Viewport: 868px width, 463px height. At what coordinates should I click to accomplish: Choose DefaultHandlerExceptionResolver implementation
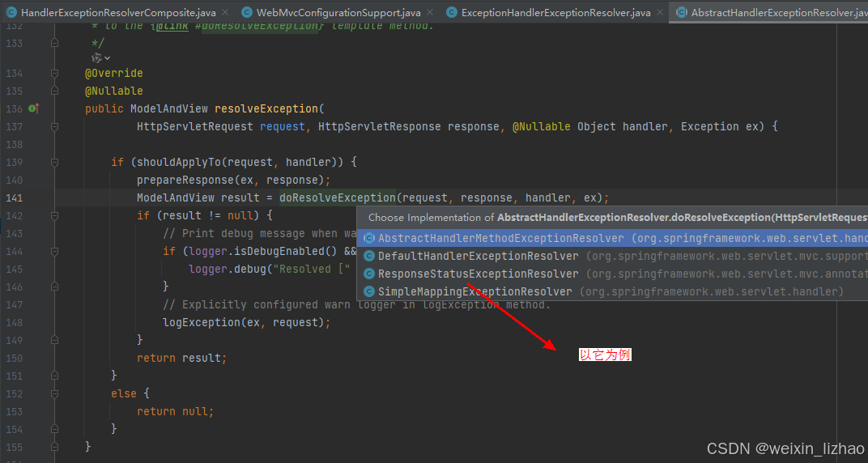(x=612, y=256)
